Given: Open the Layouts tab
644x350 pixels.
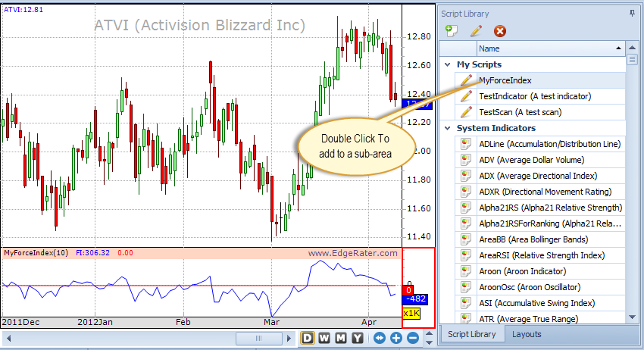Looking at the screenshot, I should 527,334.
